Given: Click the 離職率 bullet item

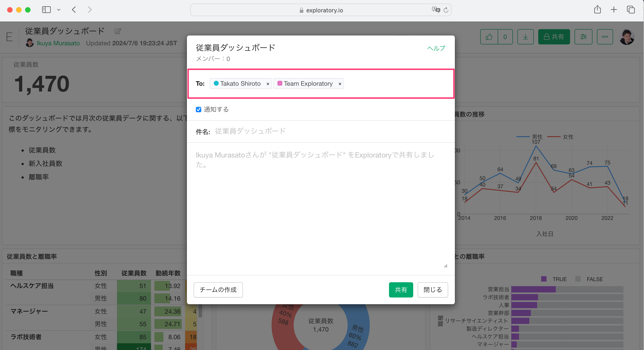Looking at the screenshot, I should point(39,177).
